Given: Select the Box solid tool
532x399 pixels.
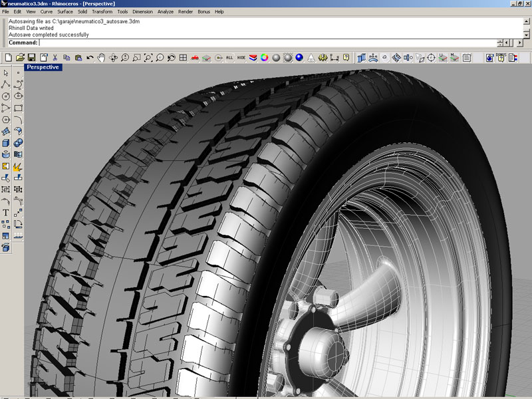Looking at the screenshot, I should click(6, 143).
